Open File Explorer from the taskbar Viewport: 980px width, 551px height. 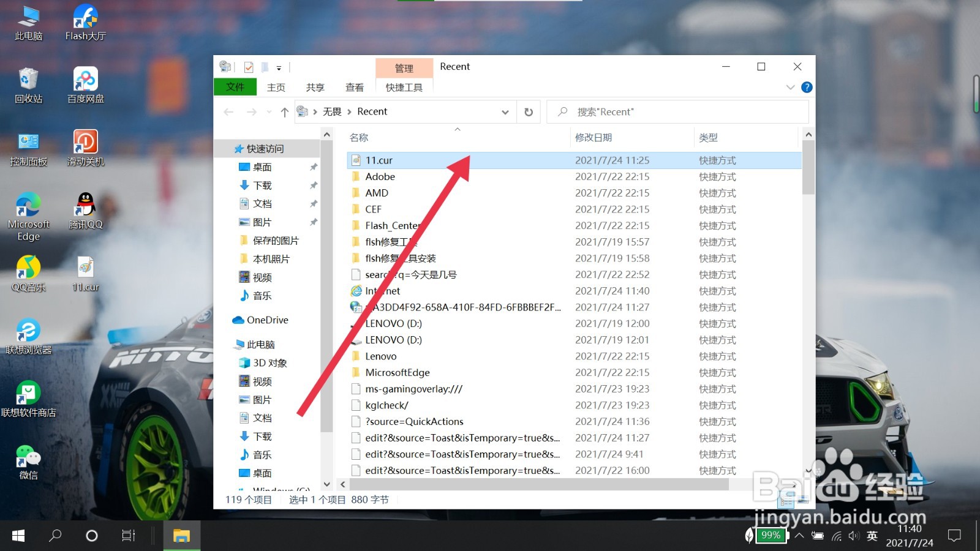(x=181, y=536)
